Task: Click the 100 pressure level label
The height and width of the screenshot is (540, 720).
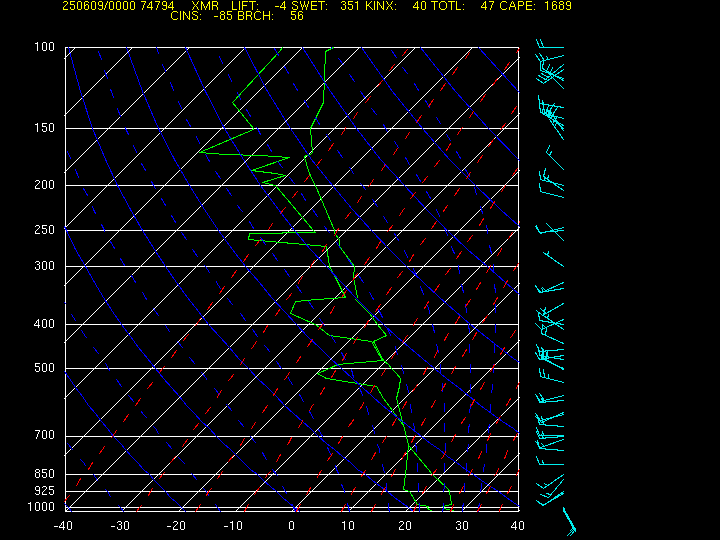Action: pyautogui.click(x=44, y=47)
